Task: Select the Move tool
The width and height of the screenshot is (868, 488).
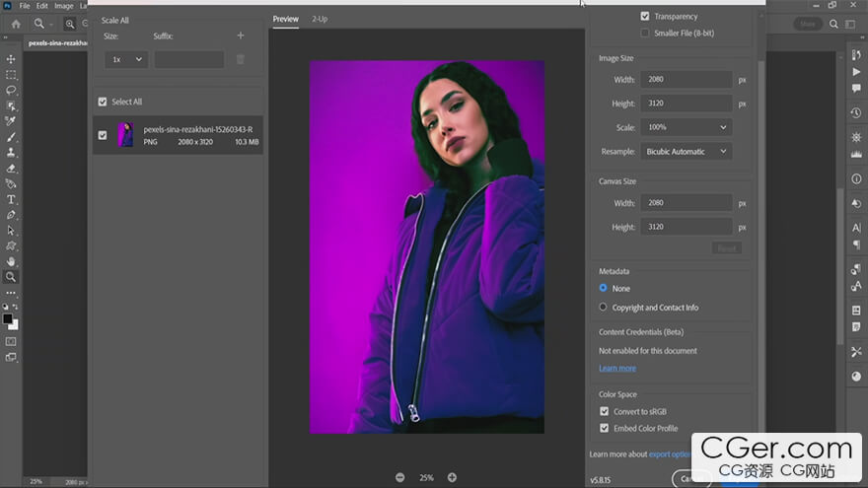Action: tap(11, 58)
